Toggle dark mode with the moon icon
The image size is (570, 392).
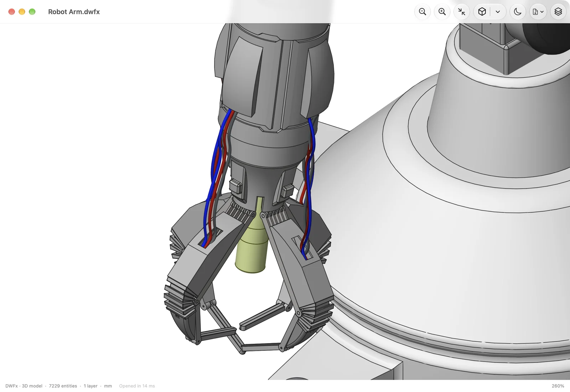point(518,12)
